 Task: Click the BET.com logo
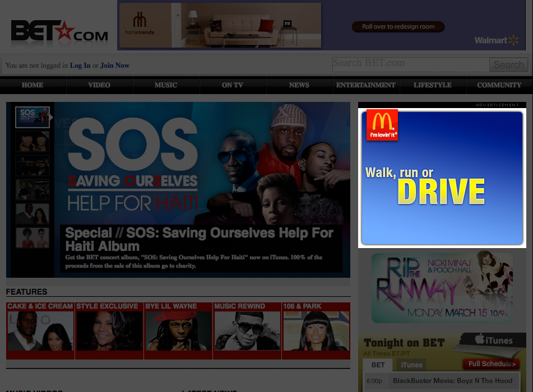click(x=59, y=31)
